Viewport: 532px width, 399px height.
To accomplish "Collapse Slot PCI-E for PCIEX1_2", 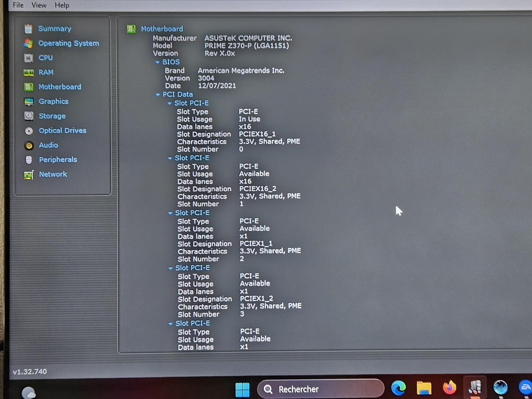I will tap(170, 268).
